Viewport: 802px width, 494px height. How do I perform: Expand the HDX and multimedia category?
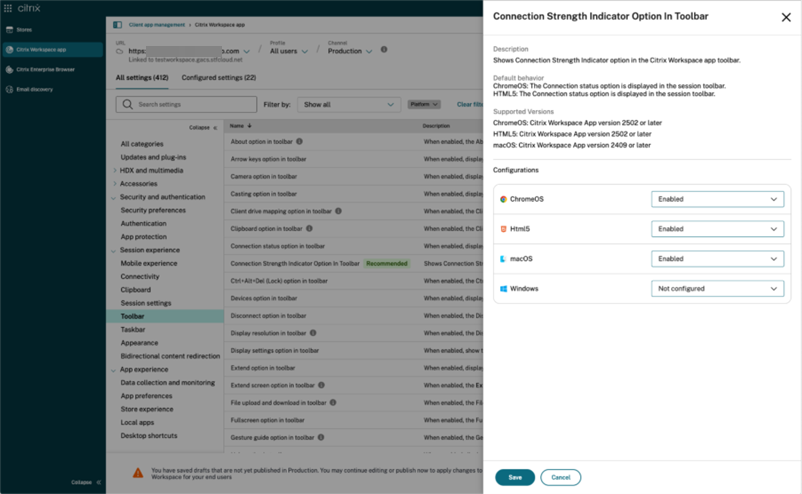point(115,171)
